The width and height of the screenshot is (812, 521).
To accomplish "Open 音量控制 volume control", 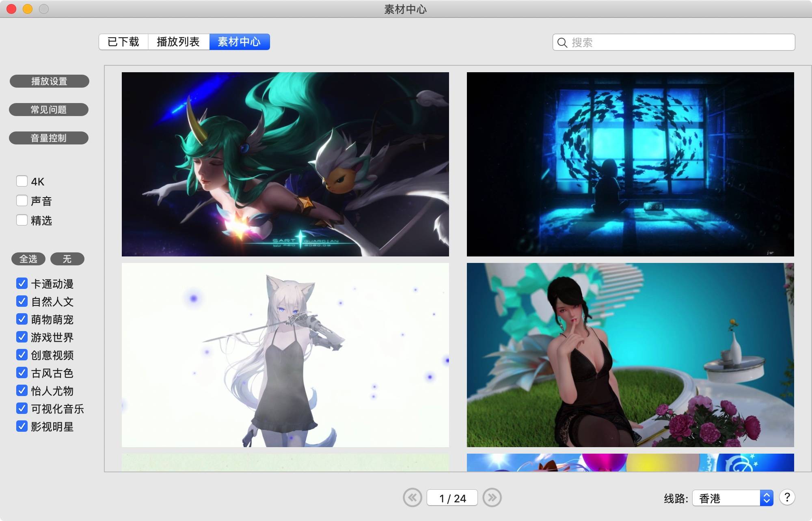I will (x=49, y=138).
